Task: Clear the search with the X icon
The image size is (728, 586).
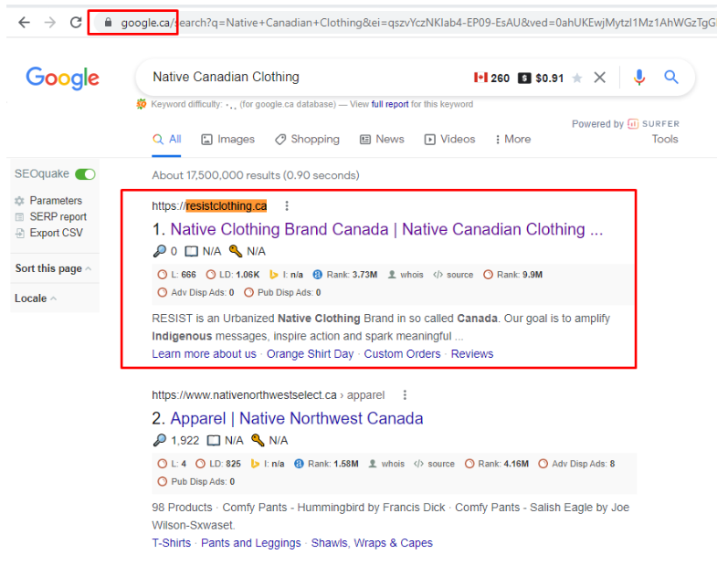Action: 599,78
